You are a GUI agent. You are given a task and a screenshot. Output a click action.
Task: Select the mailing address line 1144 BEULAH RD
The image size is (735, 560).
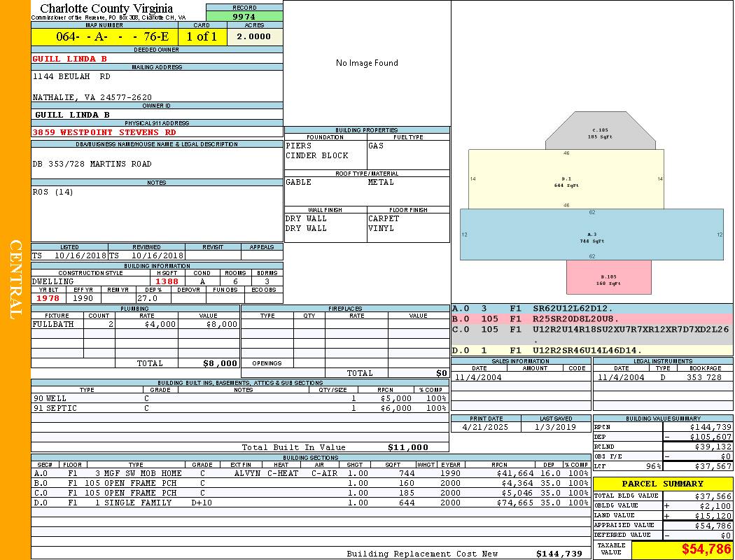pos(71,76)
